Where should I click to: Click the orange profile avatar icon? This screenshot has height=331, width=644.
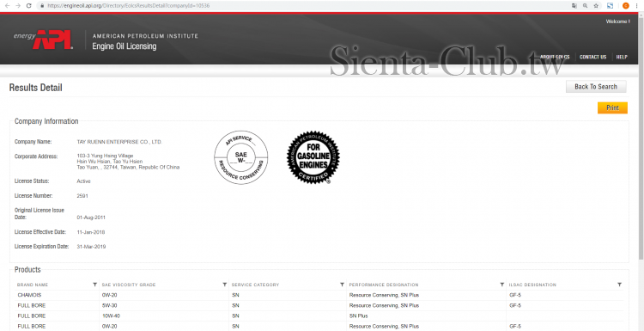coord(626,6)
